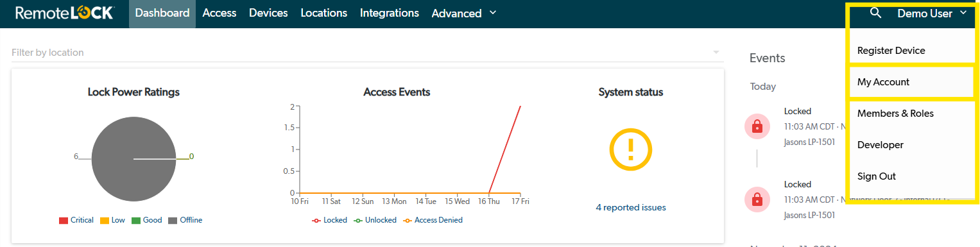Screen dimensions: 980x247
Task: Switch to the Locations tab
Action: point(324,13)
